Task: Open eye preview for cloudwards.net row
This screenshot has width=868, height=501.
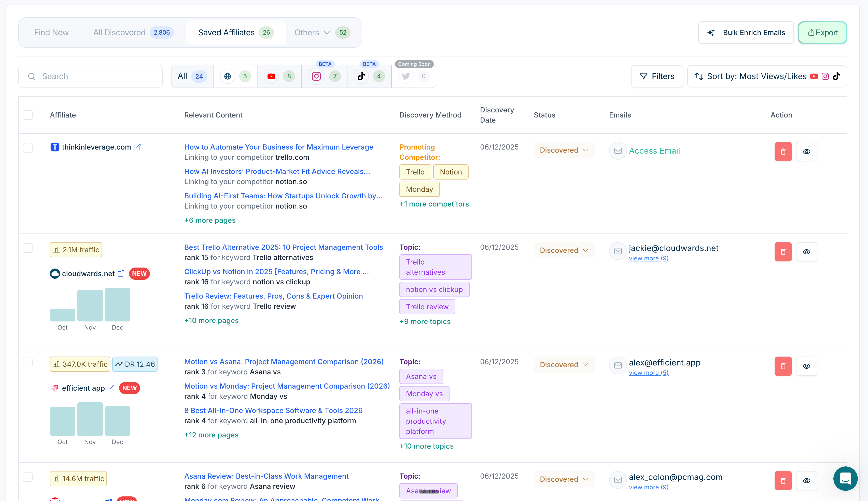Action: [807, 252]
